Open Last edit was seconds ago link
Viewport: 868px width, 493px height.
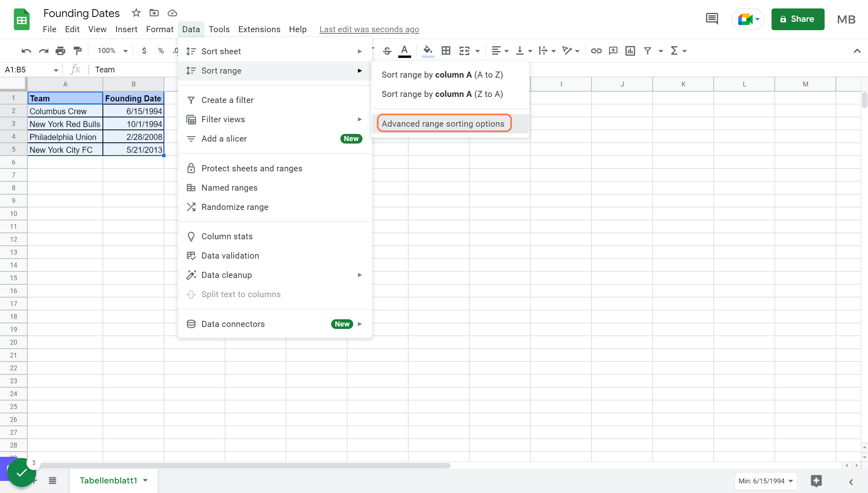(369, 29)
